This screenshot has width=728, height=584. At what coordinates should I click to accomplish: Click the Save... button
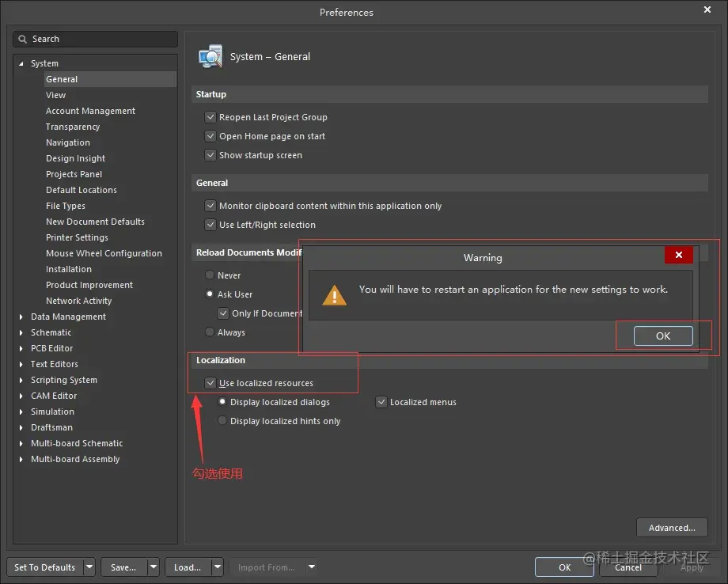(x=124, y=567)
